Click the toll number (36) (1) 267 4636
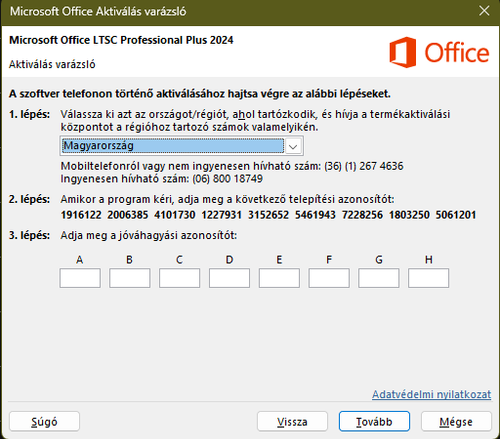 click(364, 166)
